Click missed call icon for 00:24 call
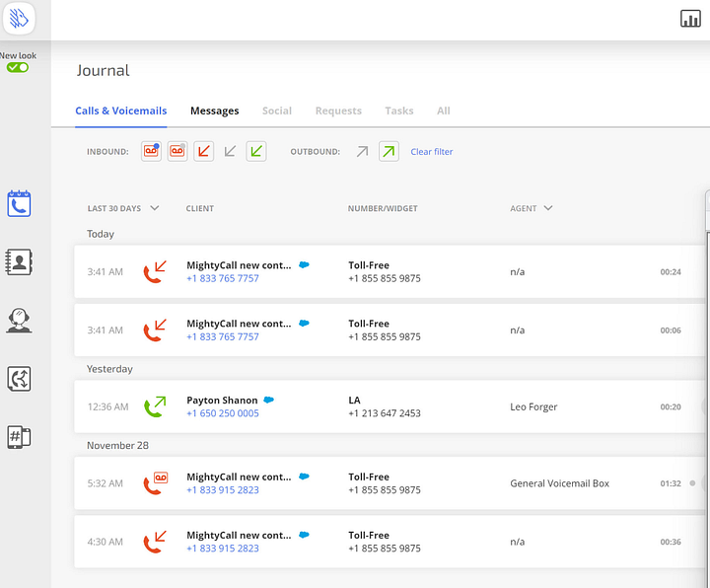 pyautogui.click(x=155, y=272)
